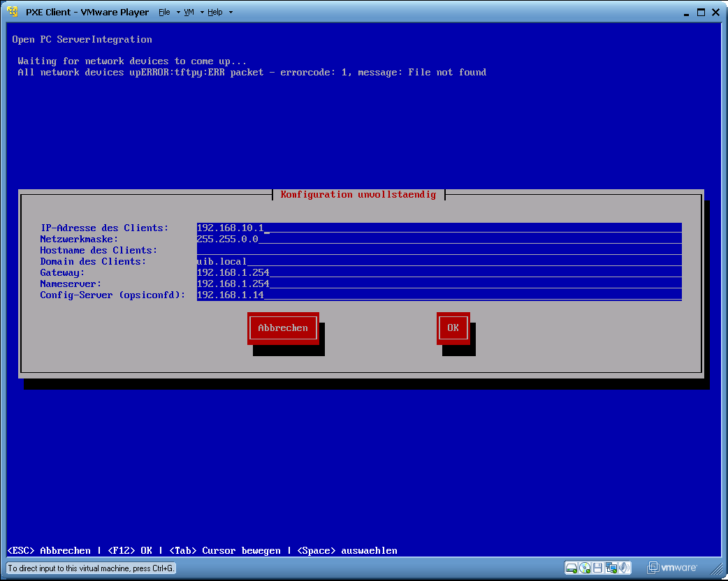Image resolution: width=728 pixels, height=581 pixels.
Task: Click the network adapter device icon
Action: (610, 567)
